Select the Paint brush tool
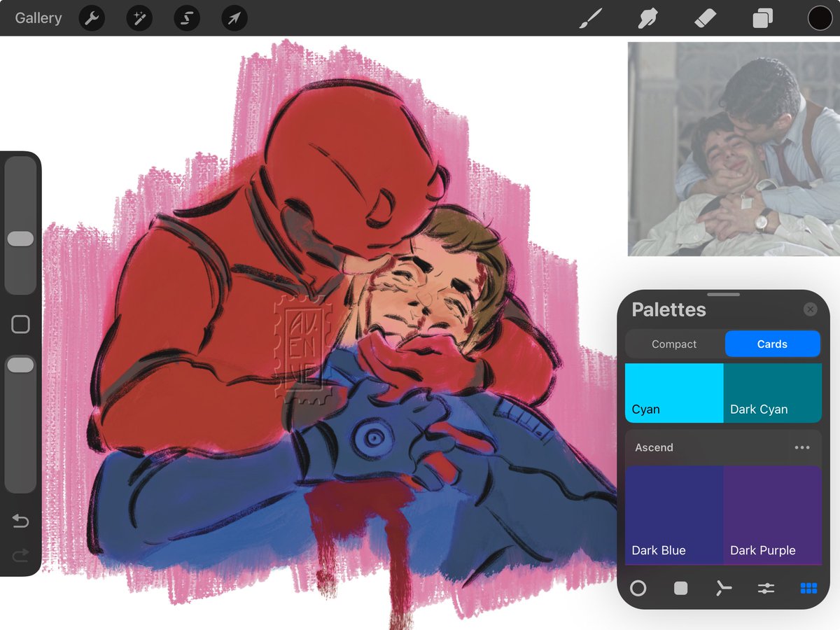This screenshot has height=630, width=840. pos(591,18)
